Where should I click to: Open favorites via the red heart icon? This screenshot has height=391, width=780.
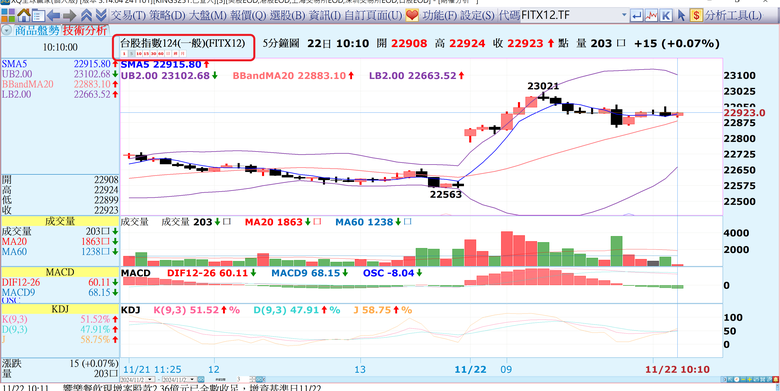coord(412,15)
